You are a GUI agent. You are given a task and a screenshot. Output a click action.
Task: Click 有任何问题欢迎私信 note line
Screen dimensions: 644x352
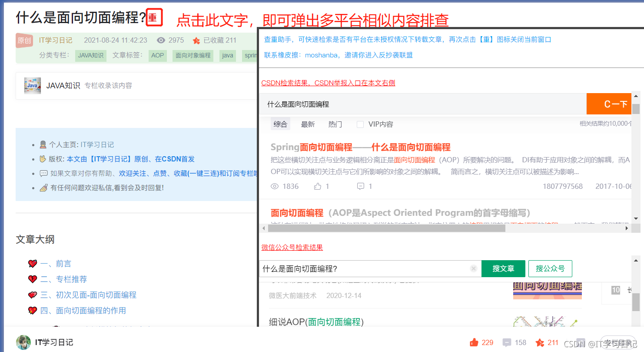[x=107, y=188]
